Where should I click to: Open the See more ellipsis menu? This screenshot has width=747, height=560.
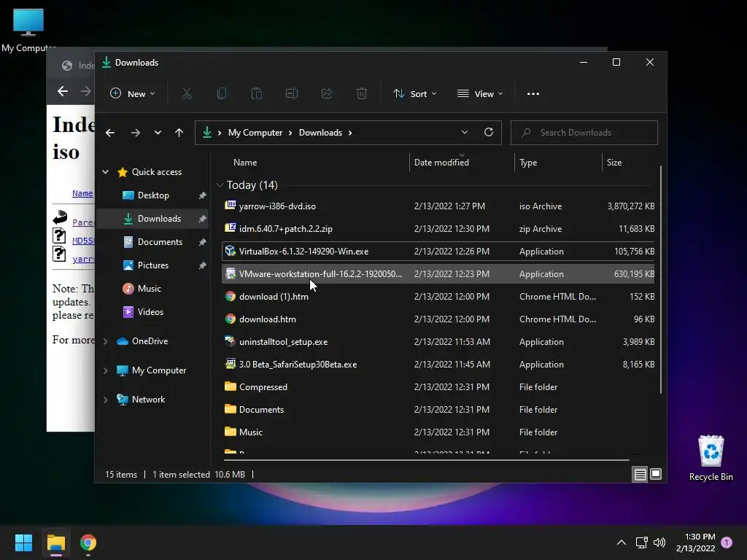(533, 94)
